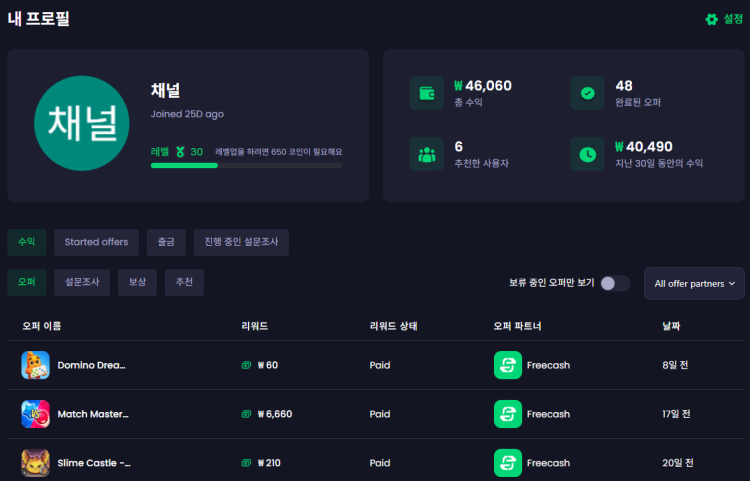Screen dimensions: 750x481
Task: Open the Match Masters app icon
Action: [x=35, y=414]
